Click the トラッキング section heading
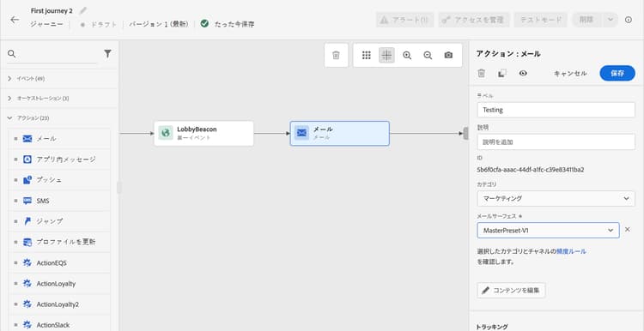This screenshot has height=331, width=644. pos(492,327)
